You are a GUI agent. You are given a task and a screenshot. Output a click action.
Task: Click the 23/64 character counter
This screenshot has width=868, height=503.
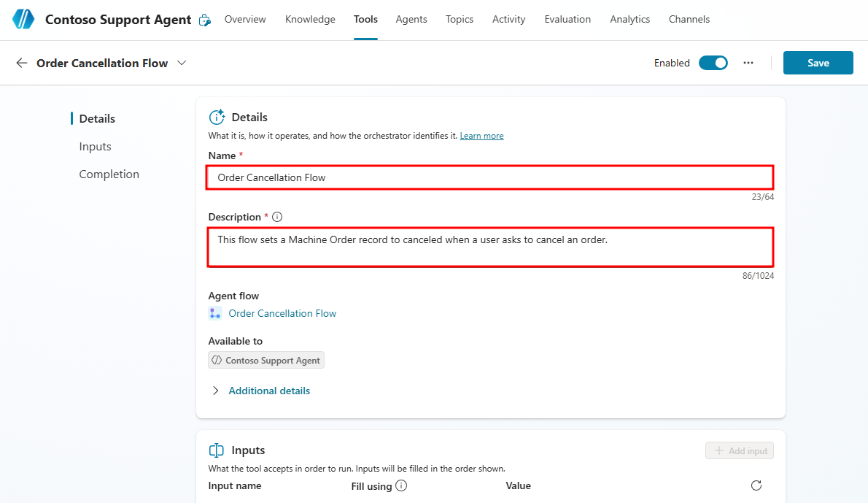(x=763, y=196)
